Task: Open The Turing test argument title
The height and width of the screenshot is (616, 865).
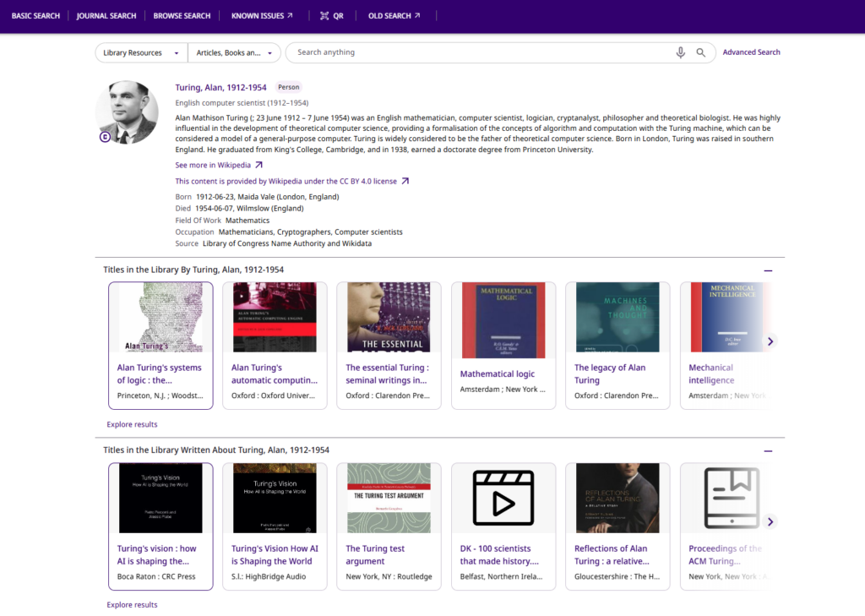Action: (x=375, y=554)
